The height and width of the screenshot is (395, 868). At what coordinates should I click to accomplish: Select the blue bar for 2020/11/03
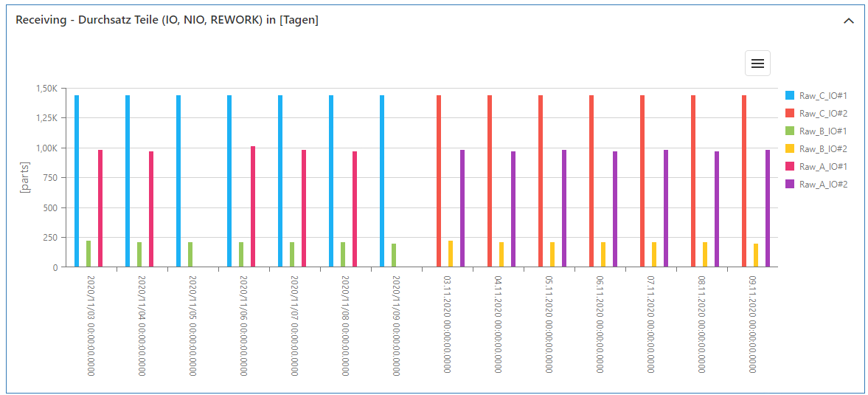pos(77,181)
